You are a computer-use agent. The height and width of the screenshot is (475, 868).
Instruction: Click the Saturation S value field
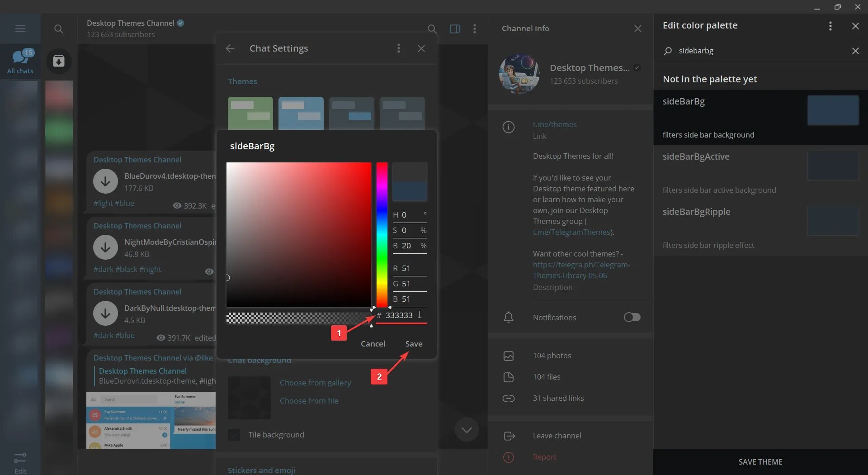pyautogui.click(x=410, y=230)
